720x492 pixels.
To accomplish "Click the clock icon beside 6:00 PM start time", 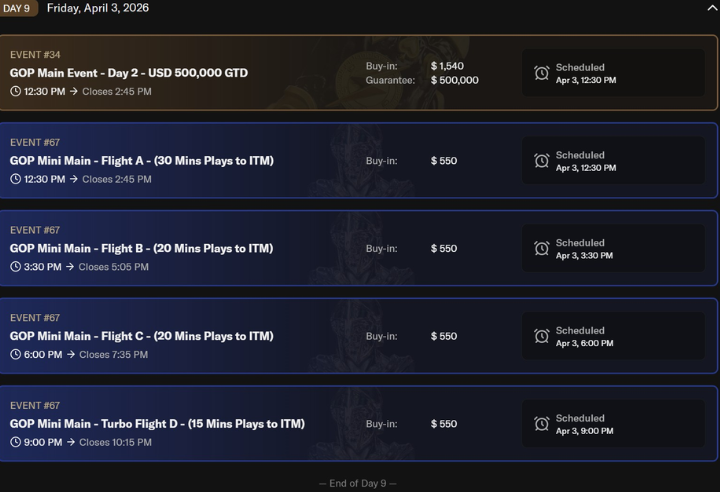I will pyautogui.click(x=16, y=355).
